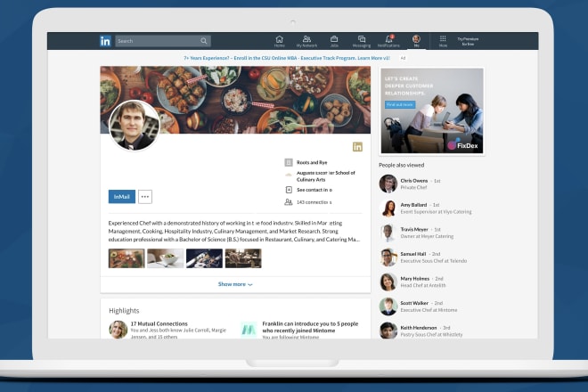The width and height of the screenshot is (588, 392).
Task: Click the ad's Find out more button
Action: (x=400, y=104)
